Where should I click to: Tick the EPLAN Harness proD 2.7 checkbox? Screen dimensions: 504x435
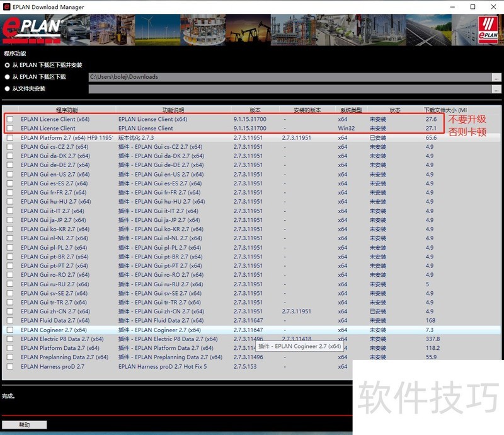pyautogui.click(x=10, y=366)
